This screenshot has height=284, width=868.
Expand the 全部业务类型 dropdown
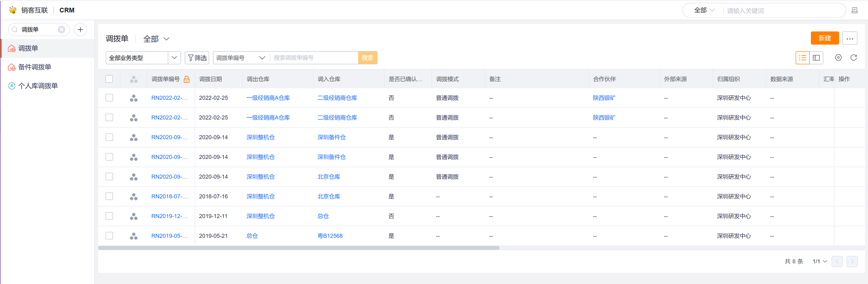tap(174, 58)
